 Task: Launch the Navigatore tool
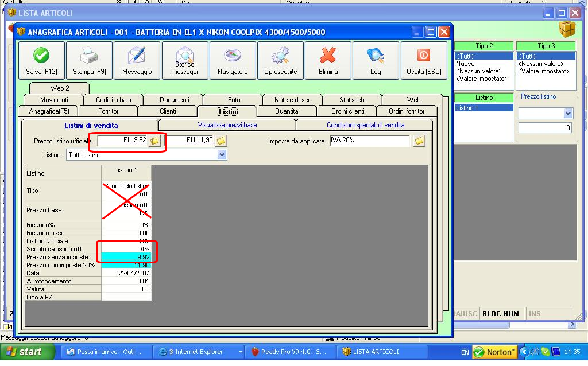(x=233, y=60)
